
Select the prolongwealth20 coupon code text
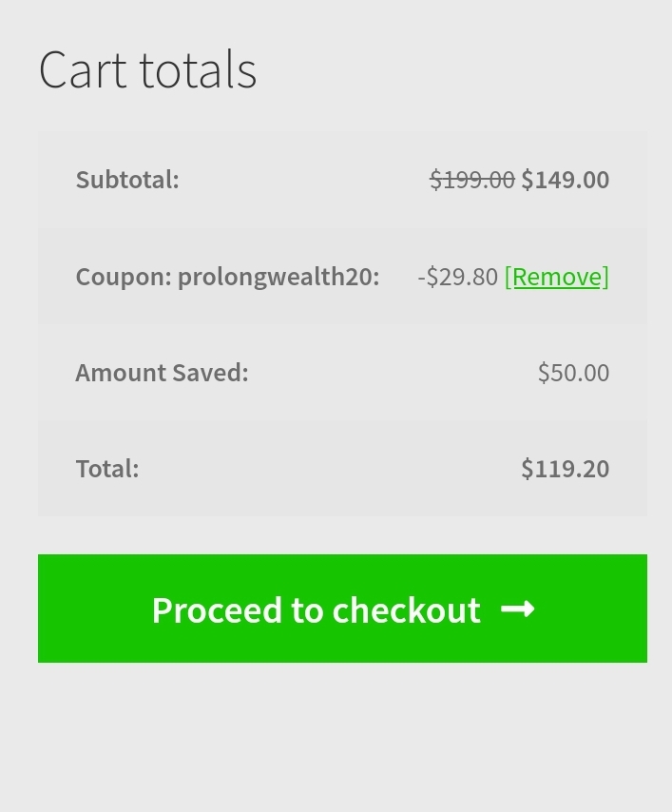(278, 277)
